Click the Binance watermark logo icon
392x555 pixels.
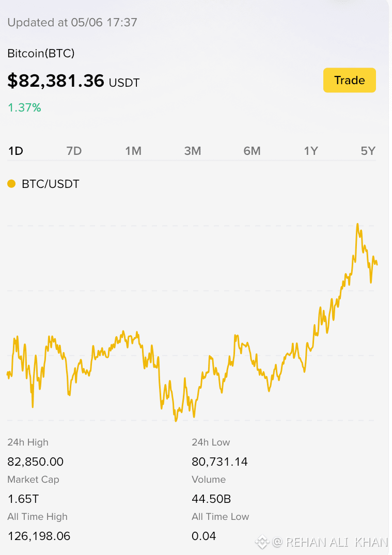(x=262, y=542)
